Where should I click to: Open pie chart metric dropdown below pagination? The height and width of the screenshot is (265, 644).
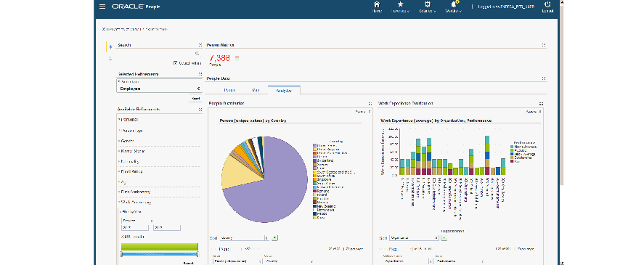pos(237,261)
